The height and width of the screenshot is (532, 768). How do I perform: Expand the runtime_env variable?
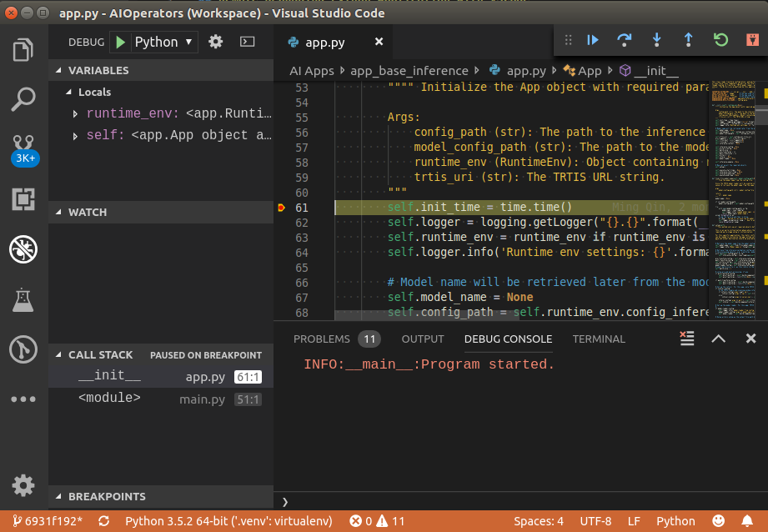point(75,113)
